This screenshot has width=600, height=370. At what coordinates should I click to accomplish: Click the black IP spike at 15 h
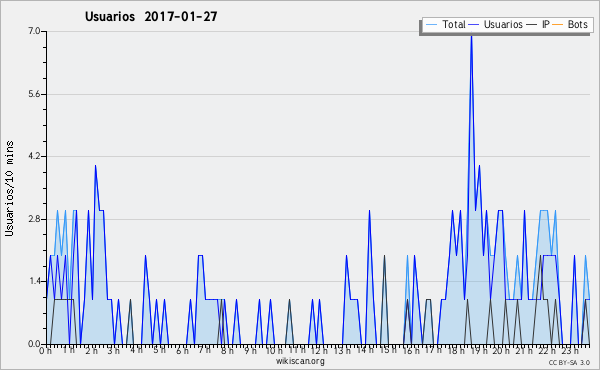(x=385, y=257)
